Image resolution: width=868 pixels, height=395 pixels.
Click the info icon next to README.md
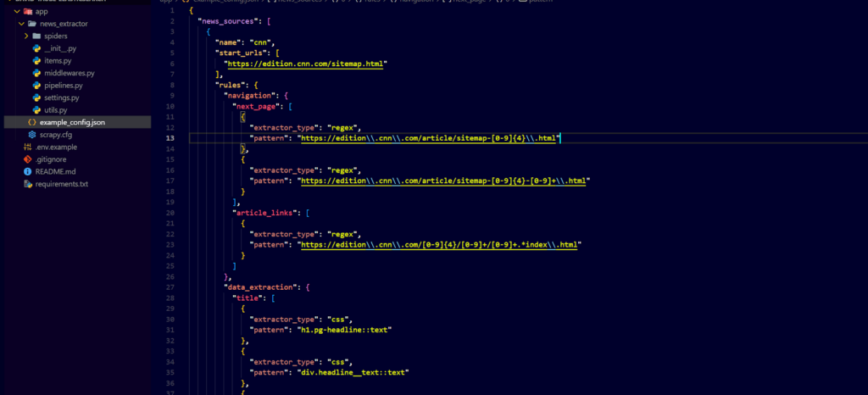coord(27,171)
